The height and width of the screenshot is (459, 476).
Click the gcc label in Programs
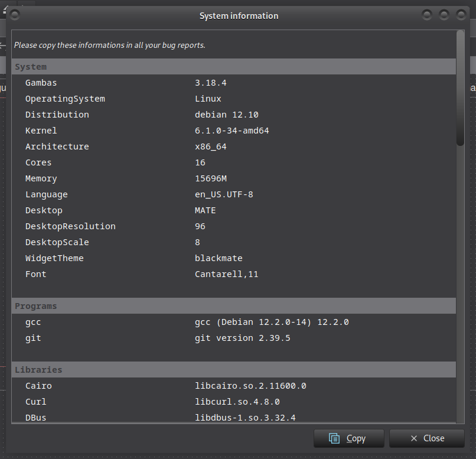coord(33,322)
